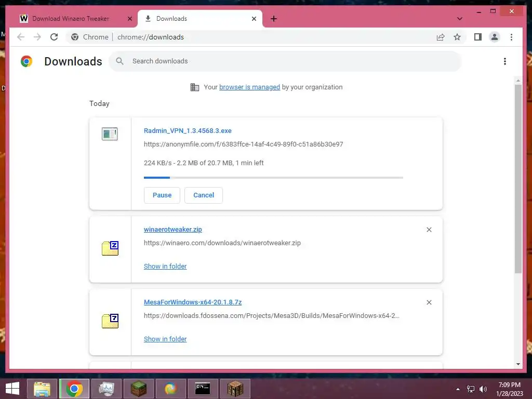This screenshot has width=532, height=399.
Task: Open the crafting table taskbar icon
Action: pos(235,389)
